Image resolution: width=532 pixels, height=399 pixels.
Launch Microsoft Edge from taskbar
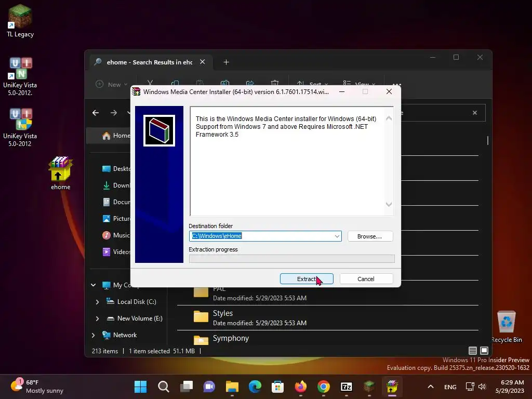tap(255, 387)
